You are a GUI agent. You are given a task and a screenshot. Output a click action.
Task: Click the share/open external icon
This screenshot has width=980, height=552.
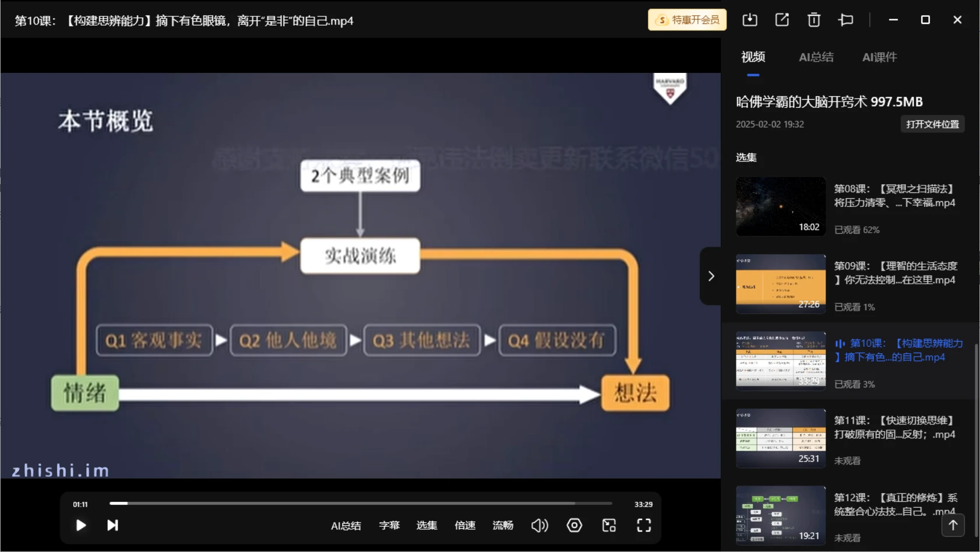pos(782,20)
